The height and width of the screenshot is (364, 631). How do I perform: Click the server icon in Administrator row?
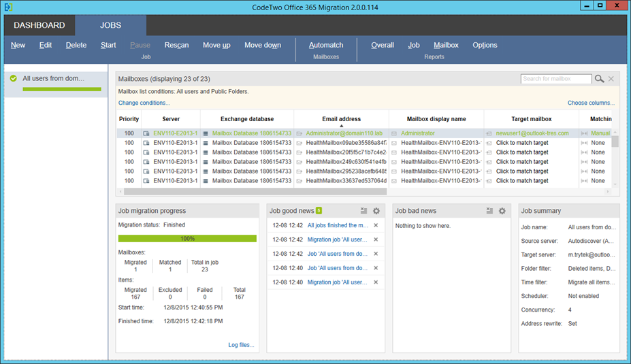(146, 133)
